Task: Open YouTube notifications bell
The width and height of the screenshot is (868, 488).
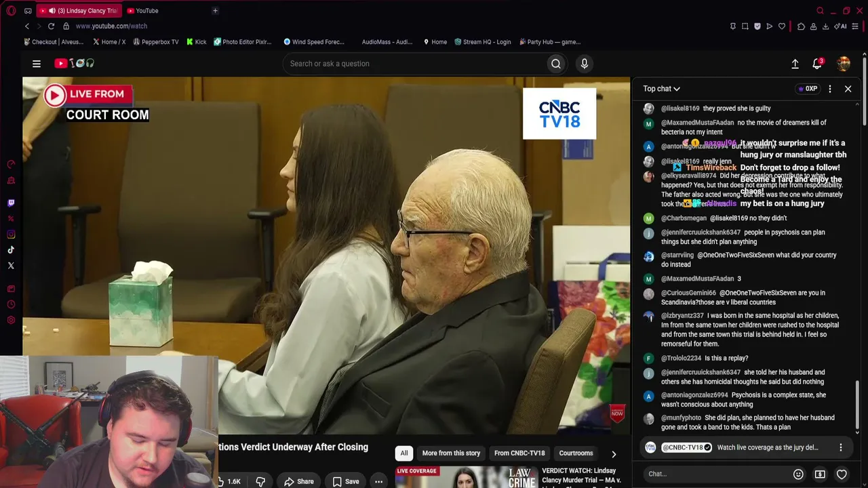Action: (x=817, y=64)
